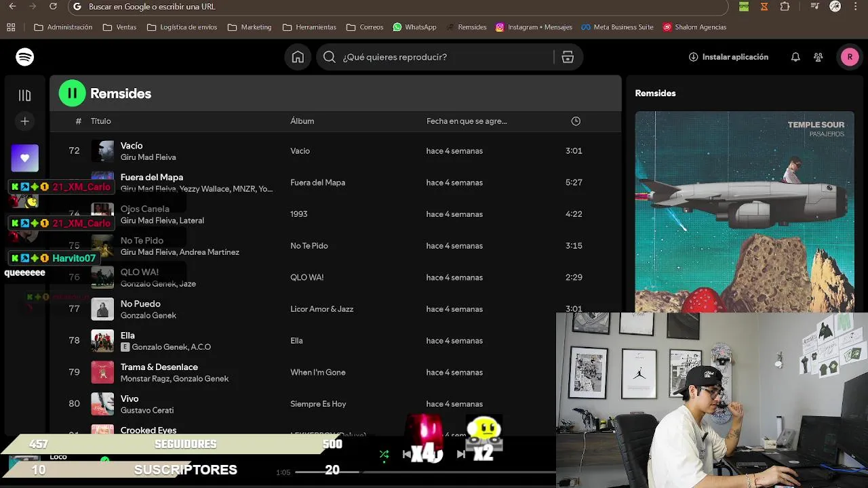Image resolution: width=868 pixels, height=488 pixels.
Task: Open the WhatsApp bookmark
Action: pos(414,27)
